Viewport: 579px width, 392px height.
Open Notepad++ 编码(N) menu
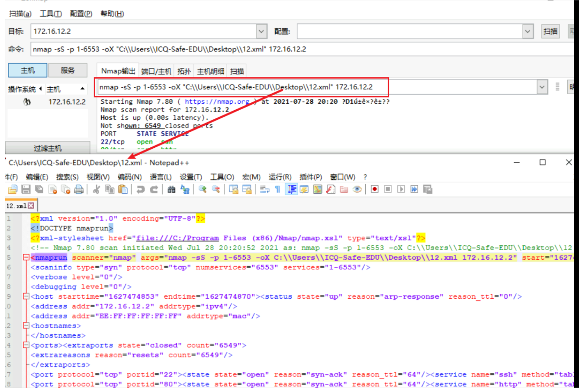click(130, 177)
